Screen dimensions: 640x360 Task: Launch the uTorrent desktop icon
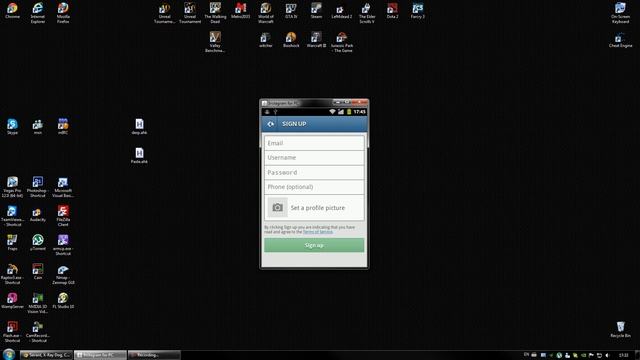pos(38,242)
